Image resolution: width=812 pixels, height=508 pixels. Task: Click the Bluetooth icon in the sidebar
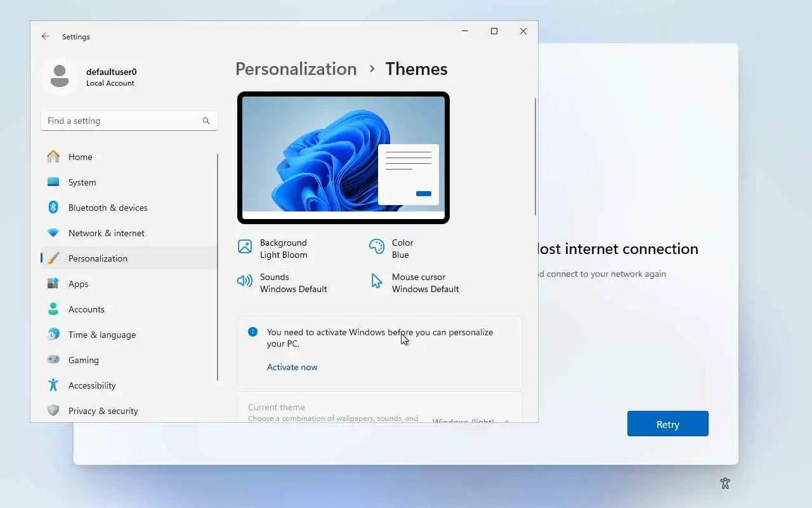(53, 208)
